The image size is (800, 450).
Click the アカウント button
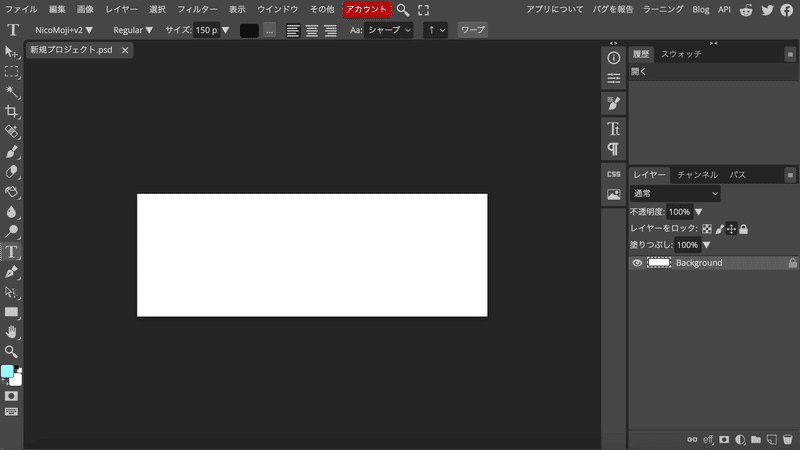point(366,10)
